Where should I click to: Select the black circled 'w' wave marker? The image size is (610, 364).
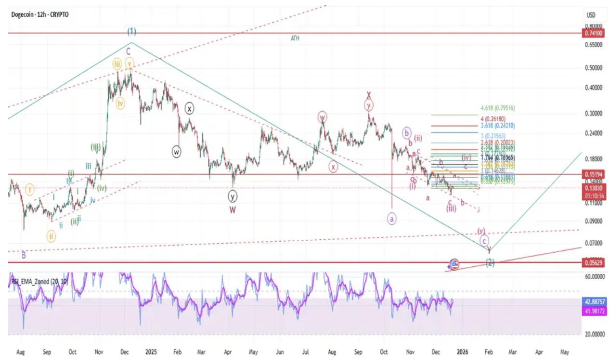pyautogui.click(x=176, y=152)
